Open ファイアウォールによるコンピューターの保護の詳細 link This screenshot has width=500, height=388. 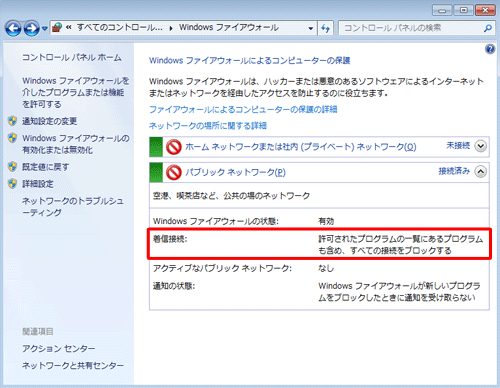pos(243,109)
